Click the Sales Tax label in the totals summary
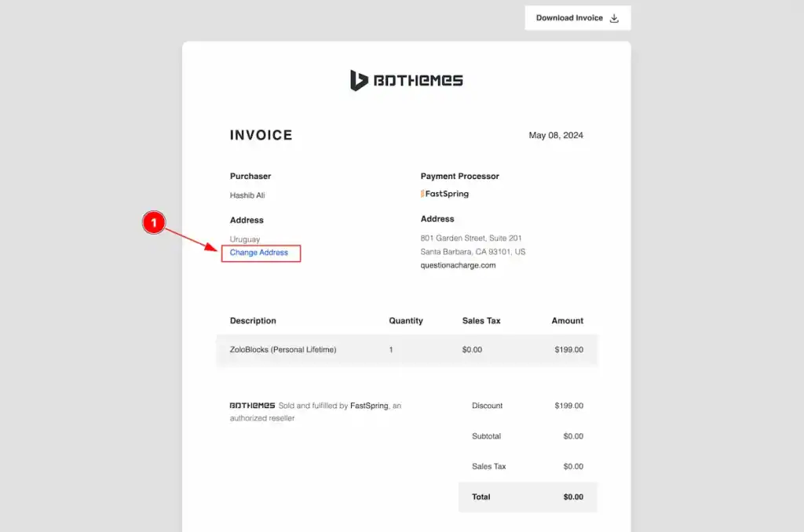This screenshot has height=532, width=804. [488, 466]
